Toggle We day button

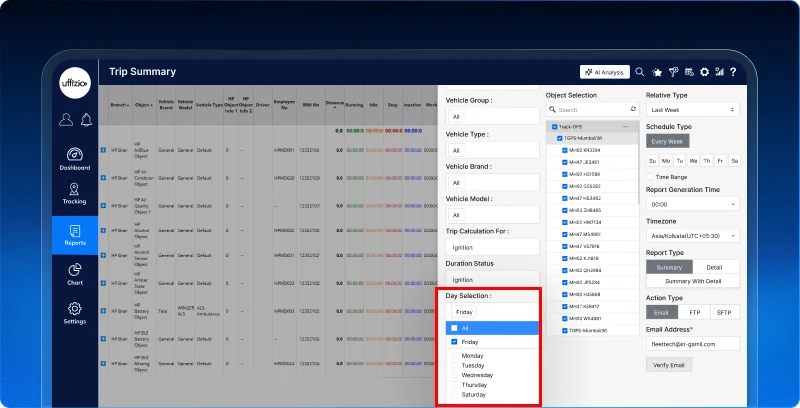[x=693, y=161]
